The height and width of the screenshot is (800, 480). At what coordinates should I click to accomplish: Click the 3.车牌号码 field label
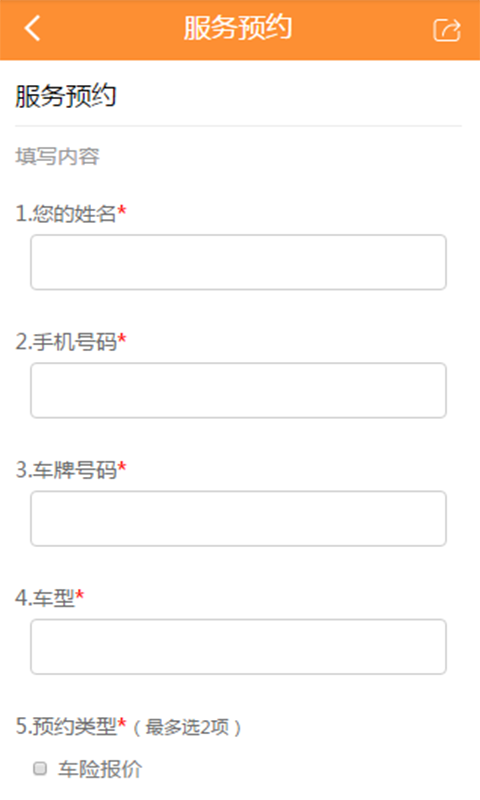point(66,470)
